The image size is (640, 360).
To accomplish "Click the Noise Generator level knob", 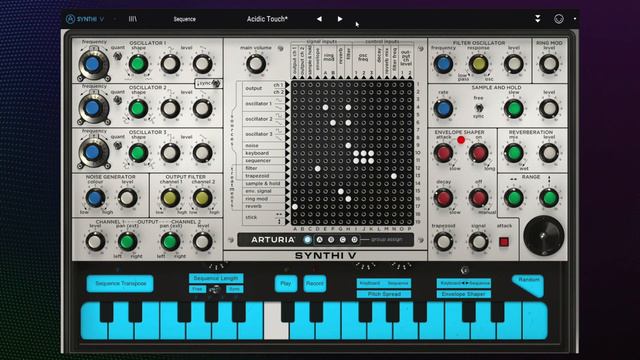I will click(127, 198).
